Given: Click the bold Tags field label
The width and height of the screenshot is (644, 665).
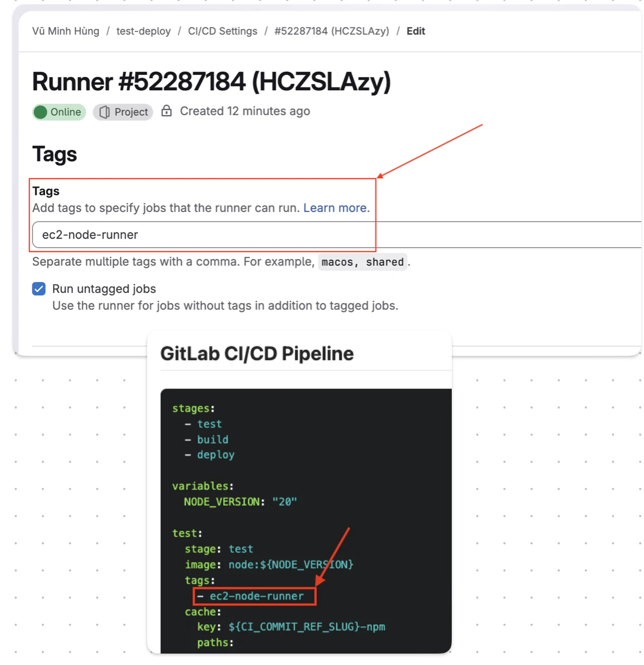Looking at the screenshot, I should pyautogui.click(x=46, y=191).
